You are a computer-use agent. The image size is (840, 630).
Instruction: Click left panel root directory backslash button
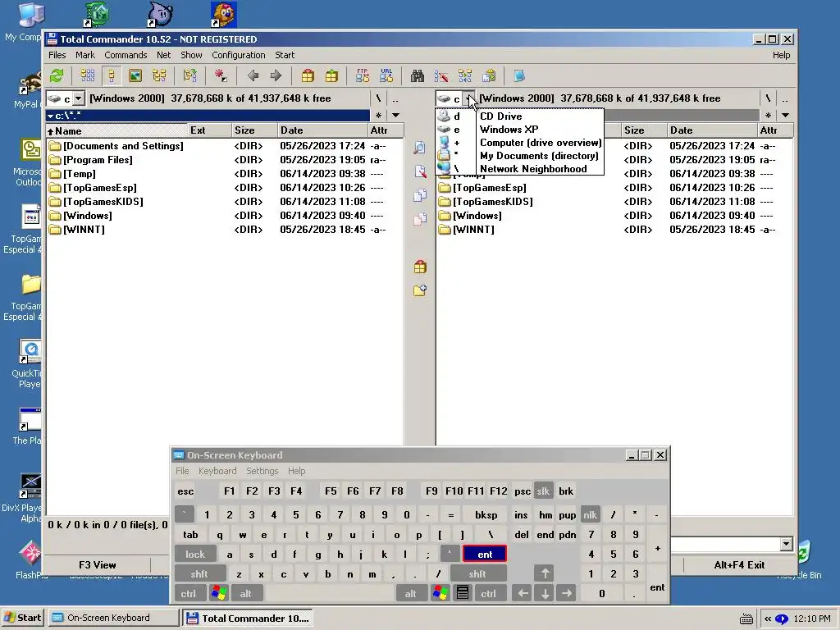pos(378,98)
